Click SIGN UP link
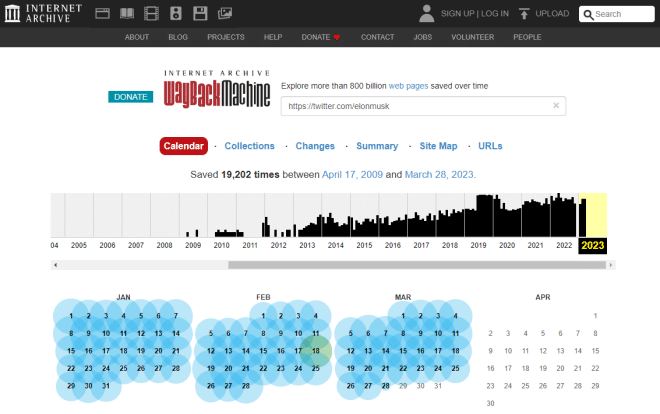The width and height of the screenshot is (660, 414). click(458, 13)
